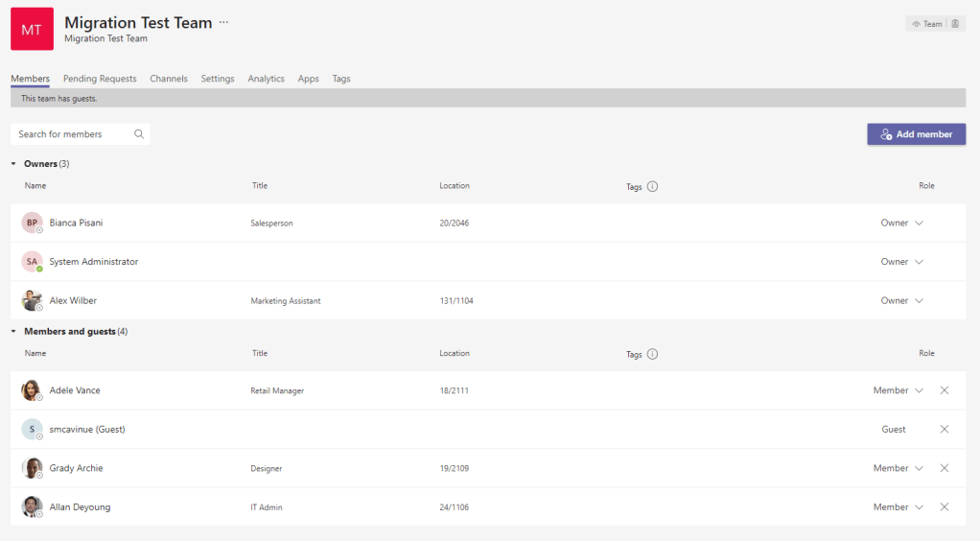Image resolution: width=980 pixels, height=541 pixels.
Task: Open the Channels tab
Action: [169, 79]
